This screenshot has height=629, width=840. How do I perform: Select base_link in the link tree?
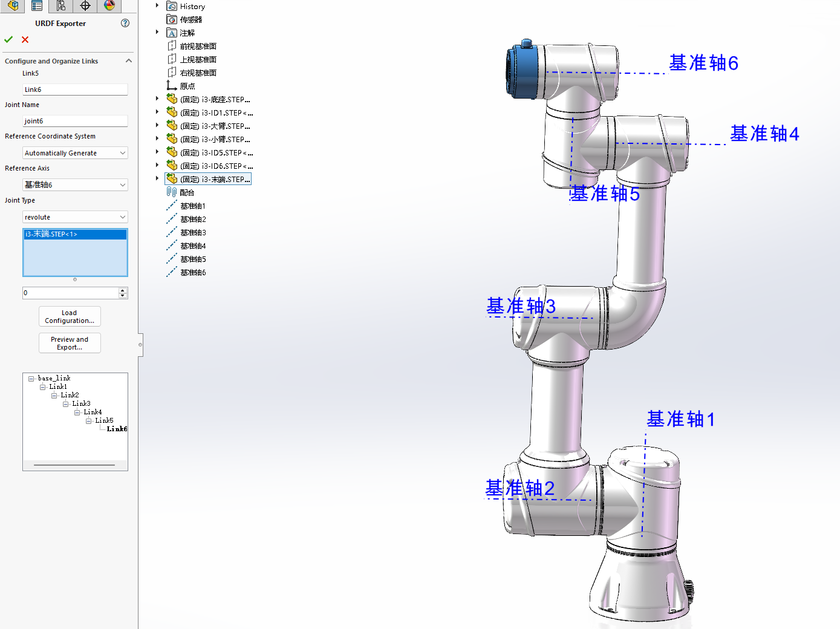[x=54, y=379]
